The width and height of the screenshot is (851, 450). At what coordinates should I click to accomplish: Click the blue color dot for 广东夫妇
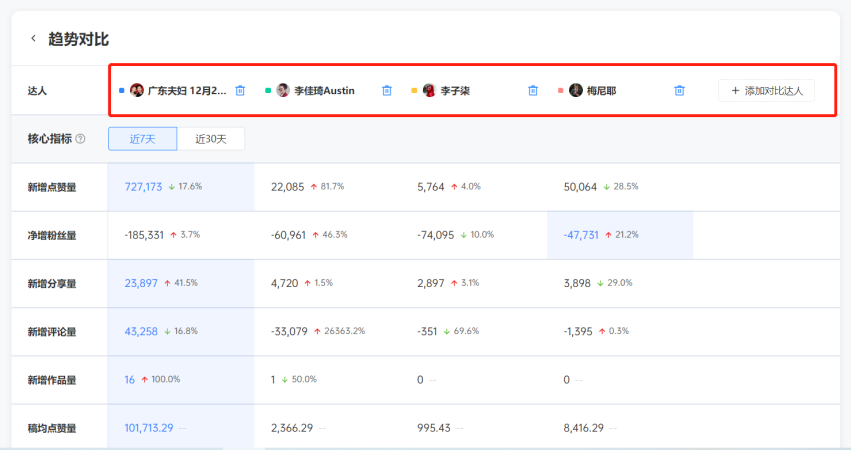coord(122,91)
